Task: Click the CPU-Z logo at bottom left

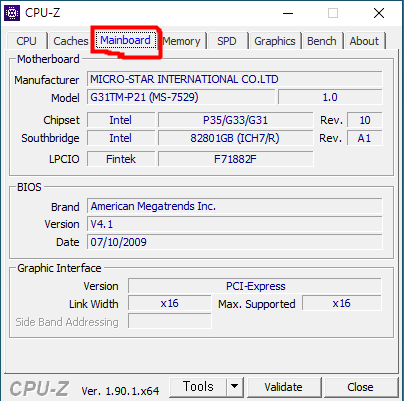Action: [x=39, y=388]
